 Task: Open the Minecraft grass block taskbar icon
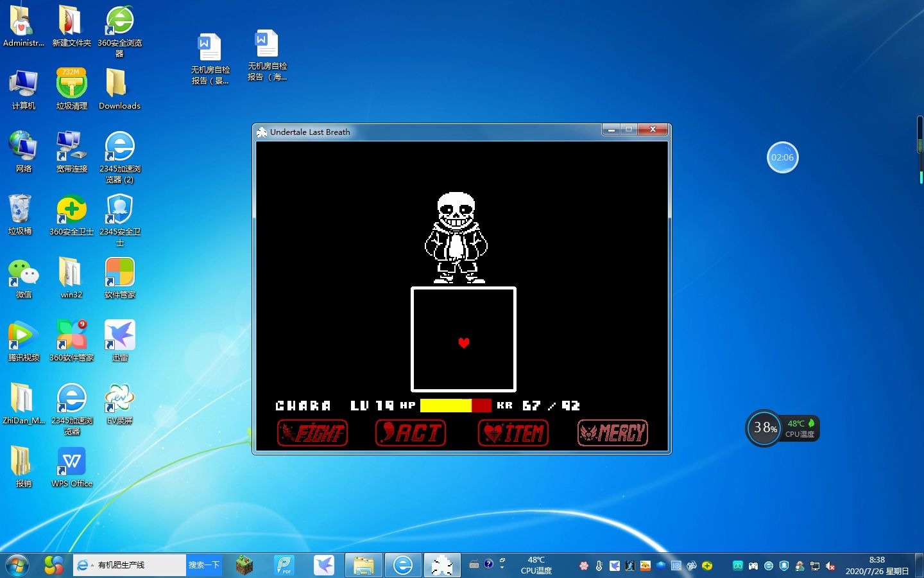(x=244, y=565)
